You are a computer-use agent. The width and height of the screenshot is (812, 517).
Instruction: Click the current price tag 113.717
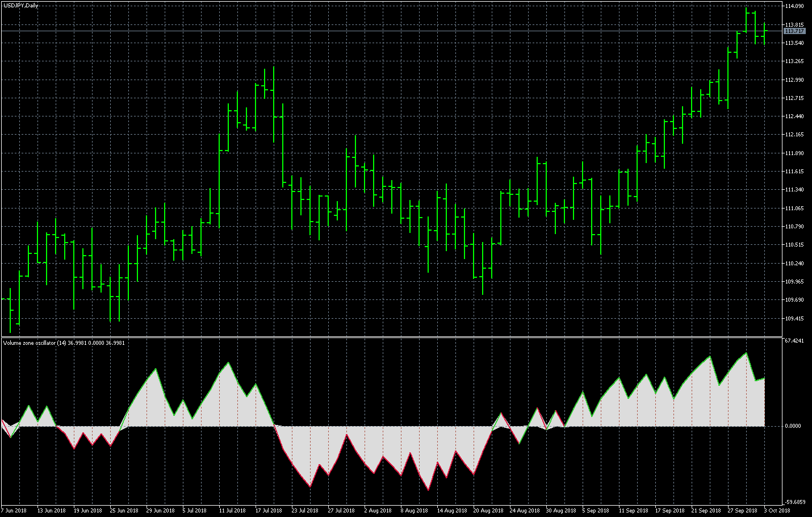point(795,31)
